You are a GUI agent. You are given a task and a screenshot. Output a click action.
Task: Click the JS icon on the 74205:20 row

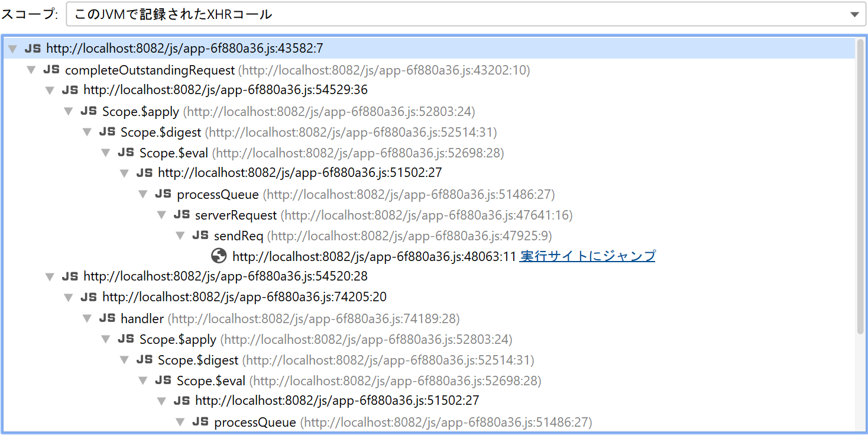pyautogui.click(x=89, y=297)
